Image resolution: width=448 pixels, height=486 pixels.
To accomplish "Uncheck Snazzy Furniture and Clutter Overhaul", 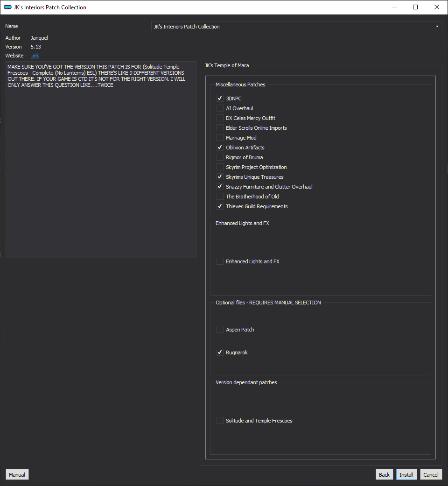I will 220,187.
